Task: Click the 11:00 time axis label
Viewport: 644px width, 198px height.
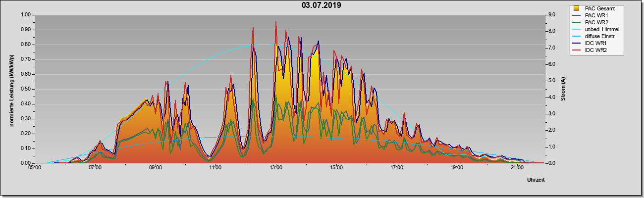Action: click(x=215, y=168)
